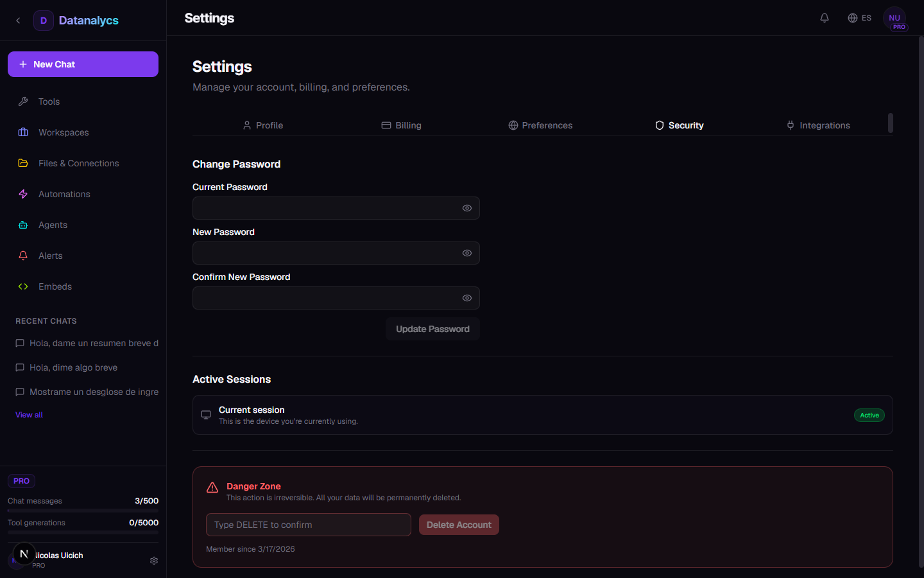Reveal the Confirm New Password text

coord(467,298)
